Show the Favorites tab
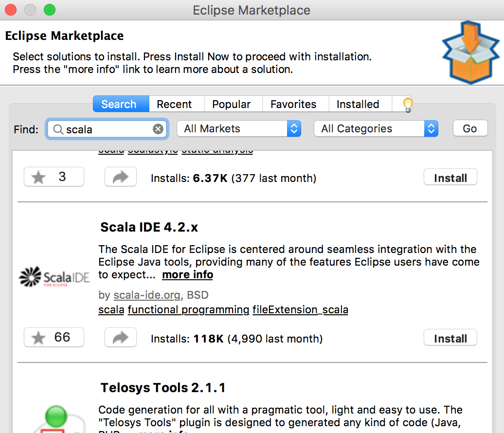 point(295,104)
